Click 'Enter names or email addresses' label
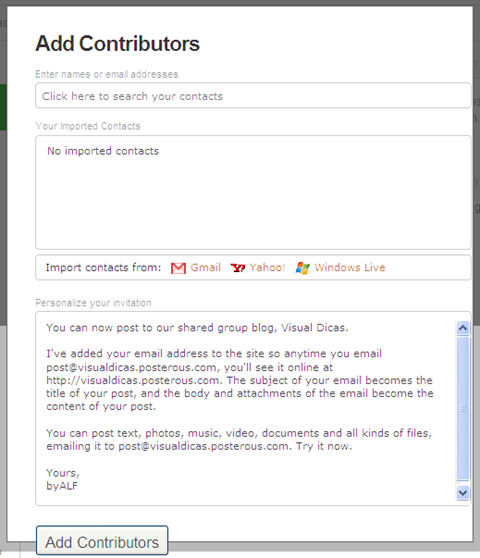Viewport: 480px width, 558px height. tap(106, 74)
